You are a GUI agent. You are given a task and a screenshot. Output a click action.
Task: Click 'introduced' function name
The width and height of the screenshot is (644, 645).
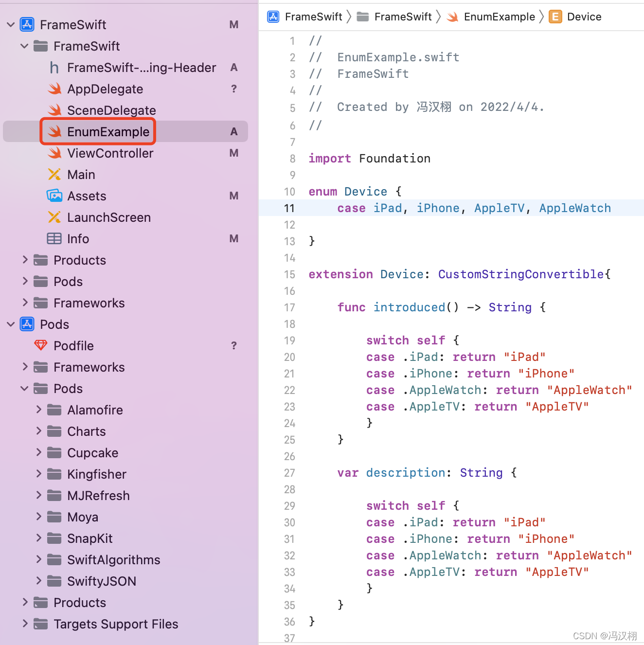[x=409, y=307]
